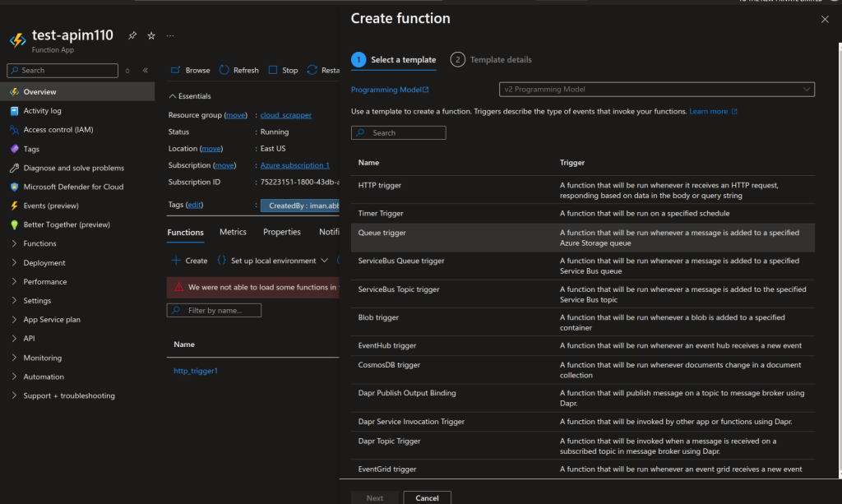Screen dimensions: 842x504
Task: Select the Timer Trigger template
Action: point(583,214)
